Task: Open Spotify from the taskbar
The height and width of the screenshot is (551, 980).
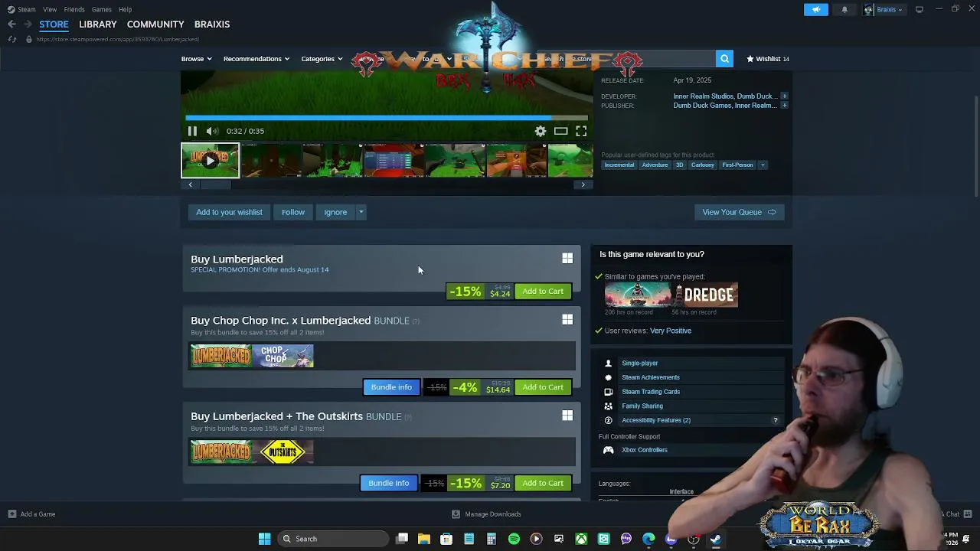Action: pyautogui.click(x=514, y=539)
